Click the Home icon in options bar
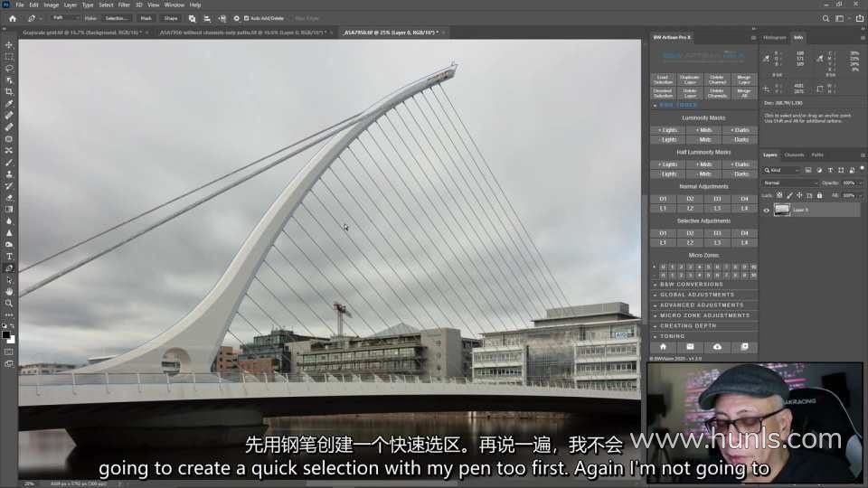The image size is (868, 488). 12,18
